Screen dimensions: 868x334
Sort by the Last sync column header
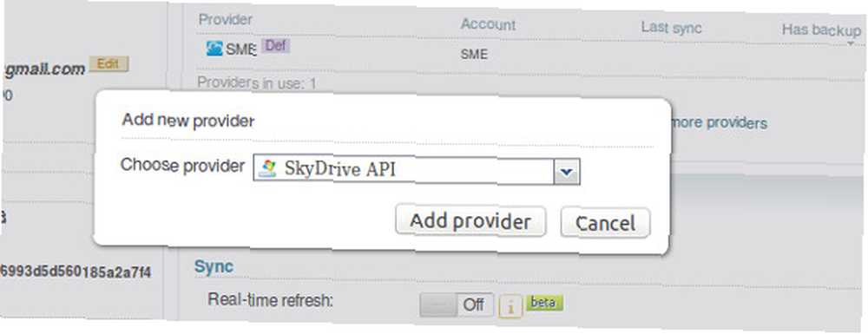pyautogui.click(x=671, y=27)
